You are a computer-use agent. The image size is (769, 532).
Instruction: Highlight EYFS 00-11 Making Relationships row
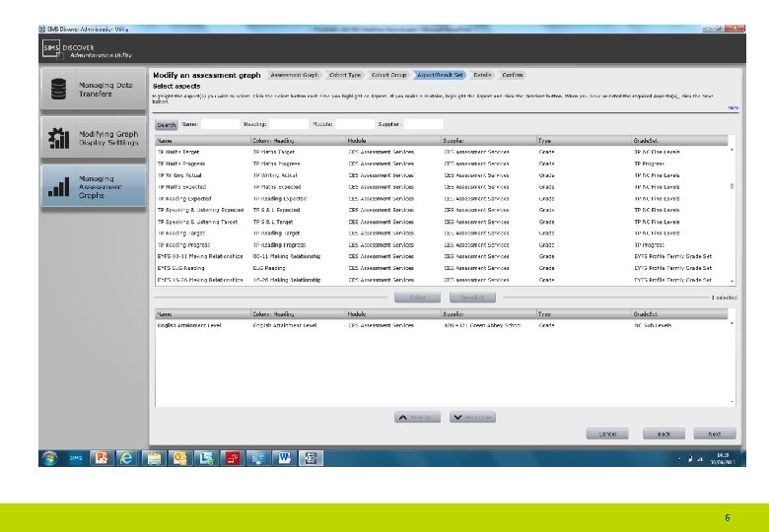point(442,256)
